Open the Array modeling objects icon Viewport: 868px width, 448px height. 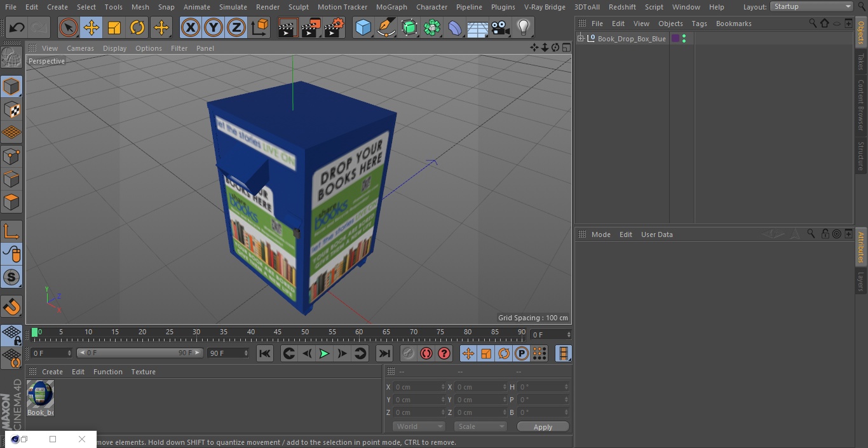pyautogui.click(x=432, y=27)
